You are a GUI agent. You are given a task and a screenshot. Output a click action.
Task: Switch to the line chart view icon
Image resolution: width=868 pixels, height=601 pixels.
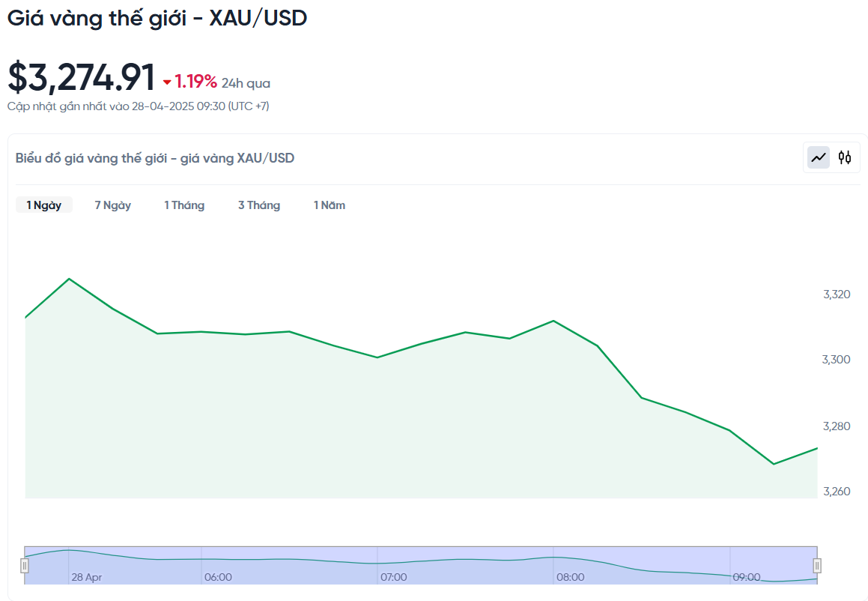tap(819, 157)
